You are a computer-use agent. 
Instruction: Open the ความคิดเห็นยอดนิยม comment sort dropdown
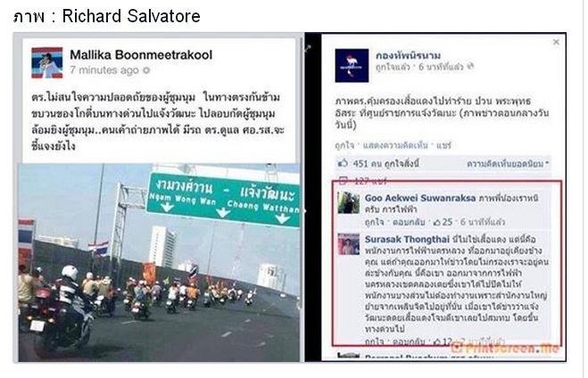(x=508, y=164)
